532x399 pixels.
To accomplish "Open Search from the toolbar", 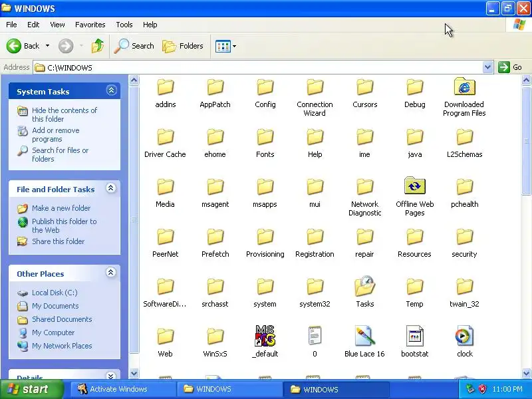I will pos(134,46).
